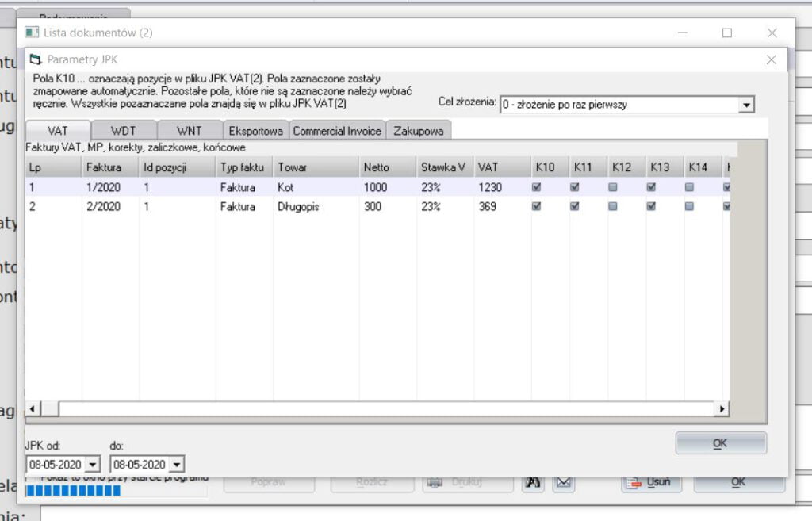This screenshot has height=521, width=812.
Task: Close the Parametry JPK dialog
Action: point(771,59)
